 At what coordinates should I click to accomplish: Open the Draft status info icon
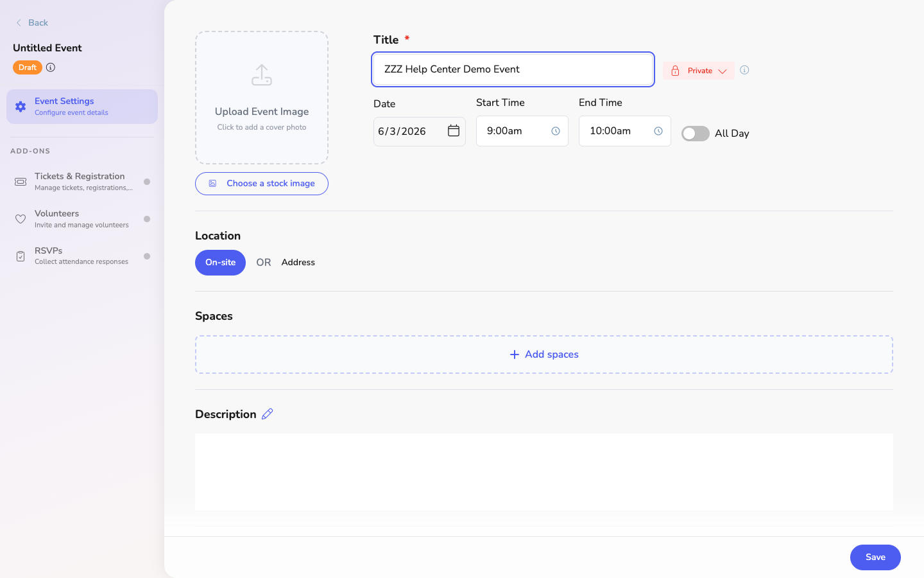point(51,67)
